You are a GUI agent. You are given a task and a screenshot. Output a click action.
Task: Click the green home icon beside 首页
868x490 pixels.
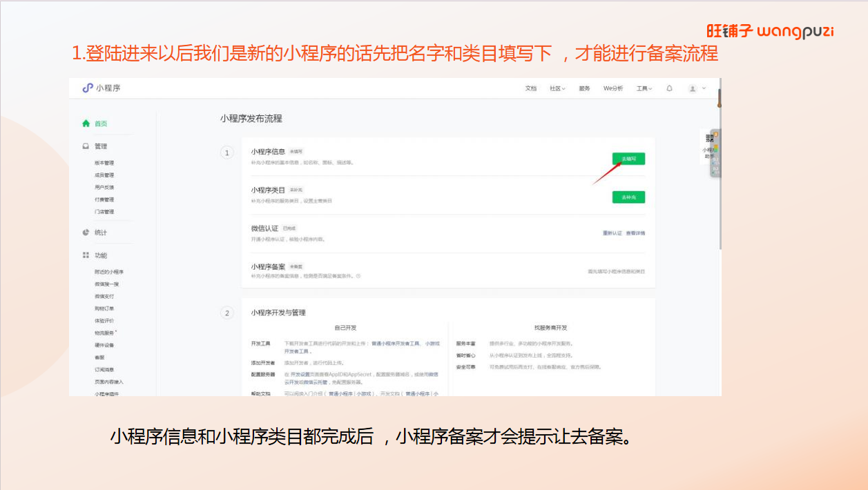point(86,124)
